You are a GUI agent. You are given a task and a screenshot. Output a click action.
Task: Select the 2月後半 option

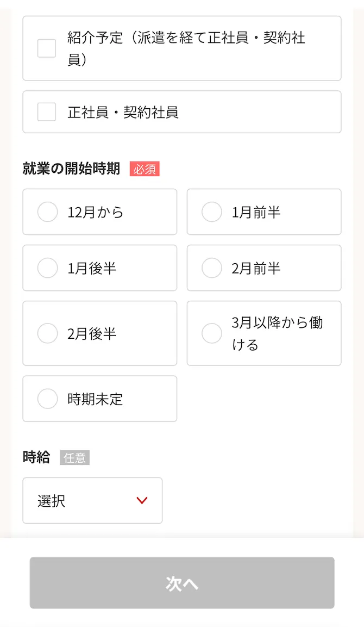(x=47, y=333)
